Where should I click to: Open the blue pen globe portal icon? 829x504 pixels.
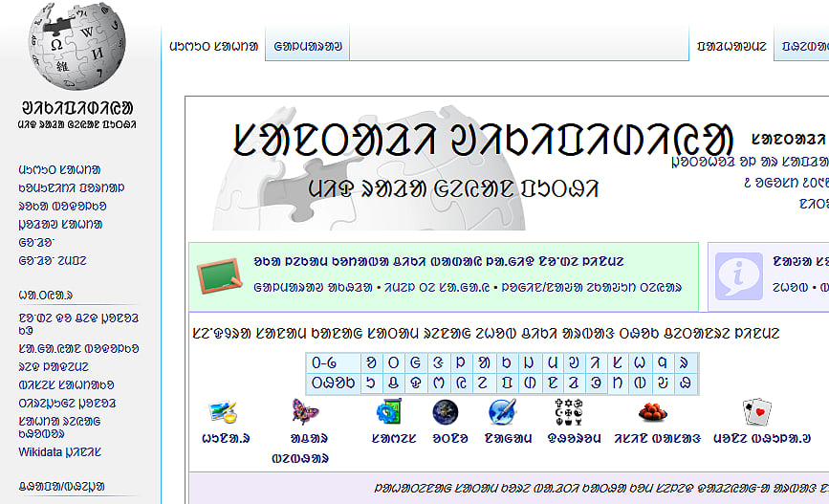point(503,412)
